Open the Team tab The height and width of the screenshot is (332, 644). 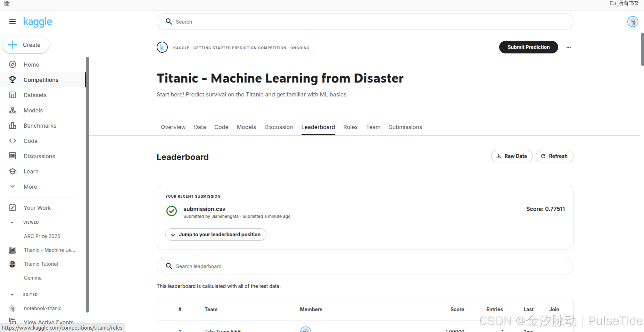tap(373, 127)
